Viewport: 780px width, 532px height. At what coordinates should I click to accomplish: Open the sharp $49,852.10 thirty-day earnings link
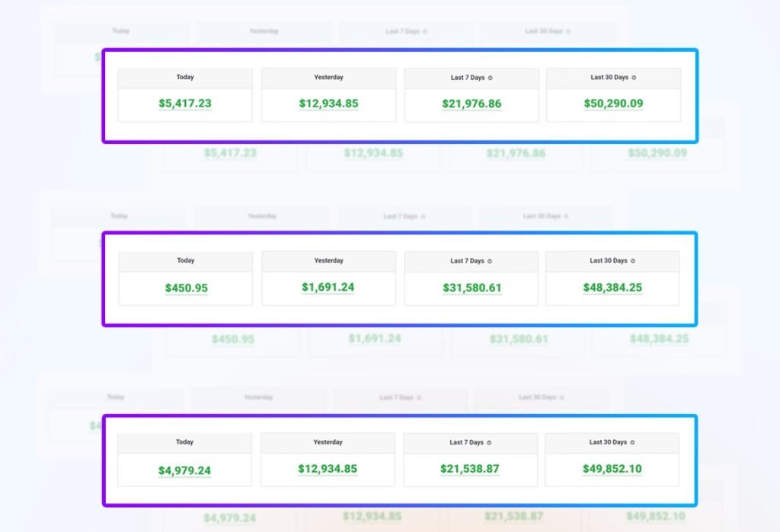click(x=612, y=469)
